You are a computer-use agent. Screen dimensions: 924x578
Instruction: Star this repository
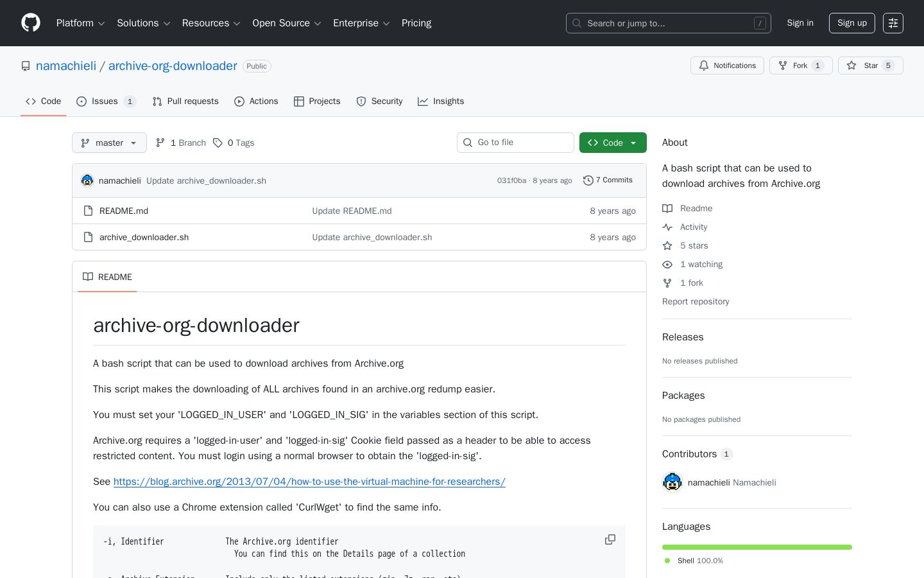coord(870,66)
